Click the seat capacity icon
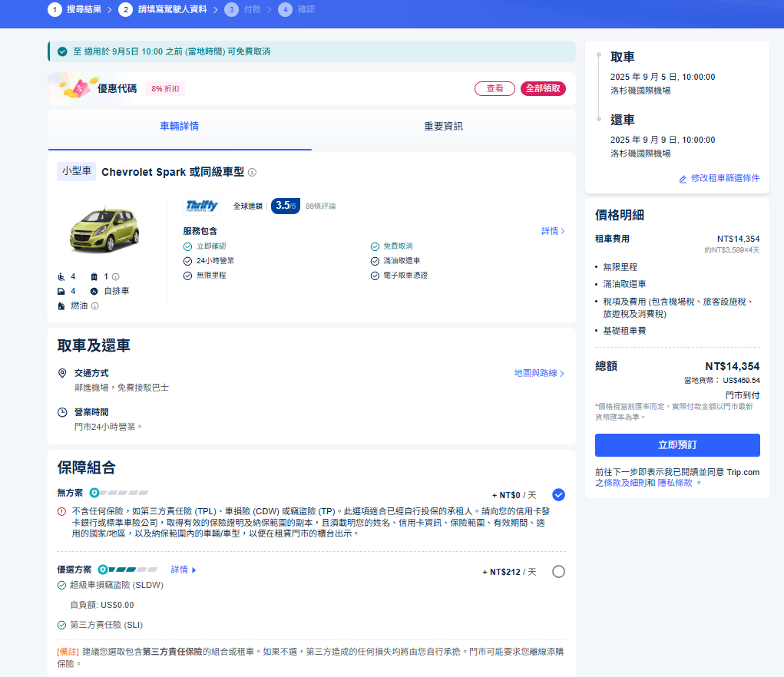 (x=61, y=276)
